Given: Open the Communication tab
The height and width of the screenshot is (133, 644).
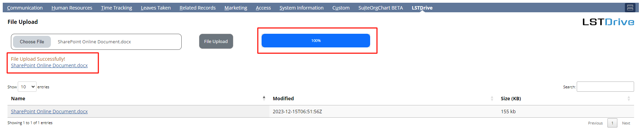Looking at the screenshot, I should coord(25,8).
